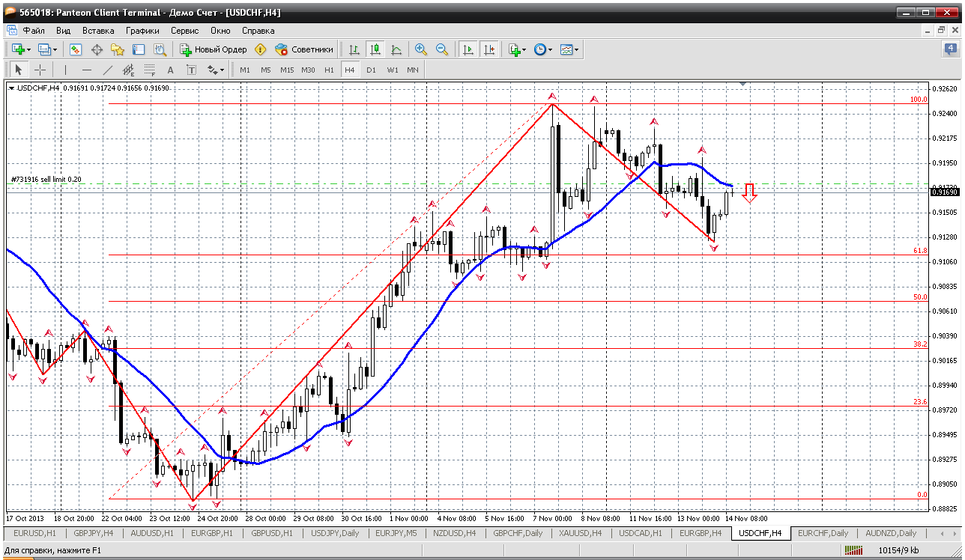This screenshot has width=965, height=560.
Task: Open the notification bubble showing 4
Action: 950,49
